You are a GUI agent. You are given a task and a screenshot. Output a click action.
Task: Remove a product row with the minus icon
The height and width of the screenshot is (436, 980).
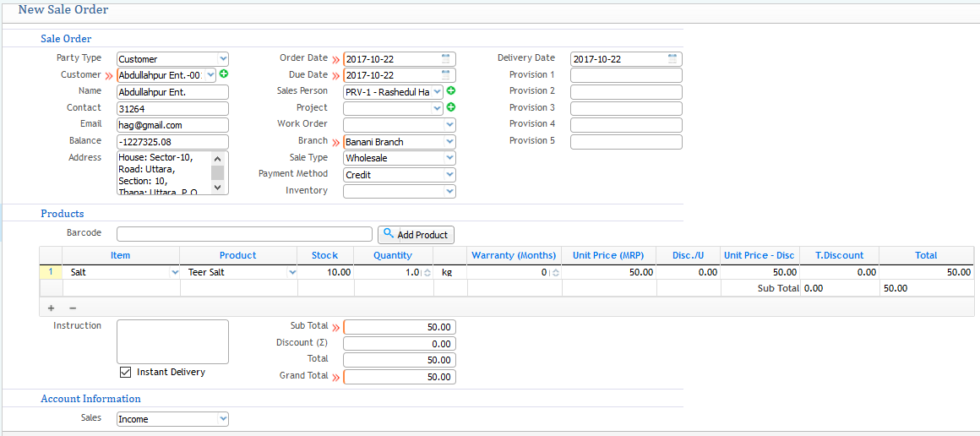coord(73,308)
